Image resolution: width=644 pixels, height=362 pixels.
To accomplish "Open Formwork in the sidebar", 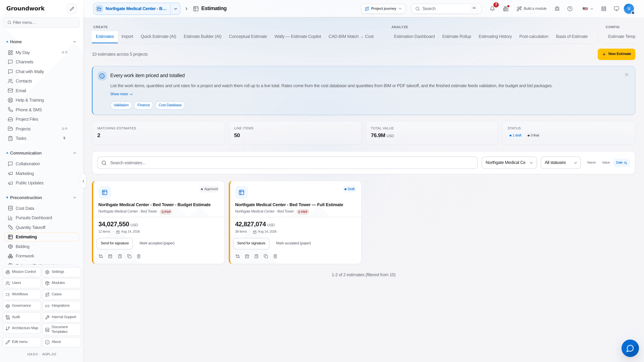I will tap(42, 256).
